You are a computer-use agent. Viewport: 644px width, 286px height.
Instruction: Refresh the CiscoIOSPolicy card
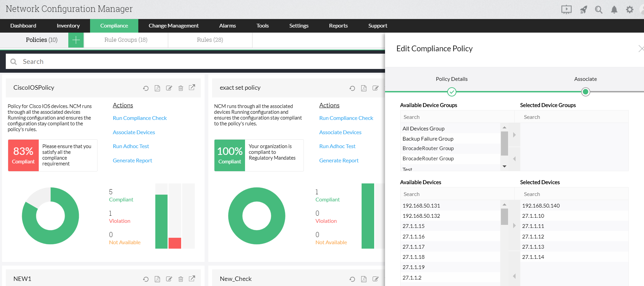tap(146, 88)
